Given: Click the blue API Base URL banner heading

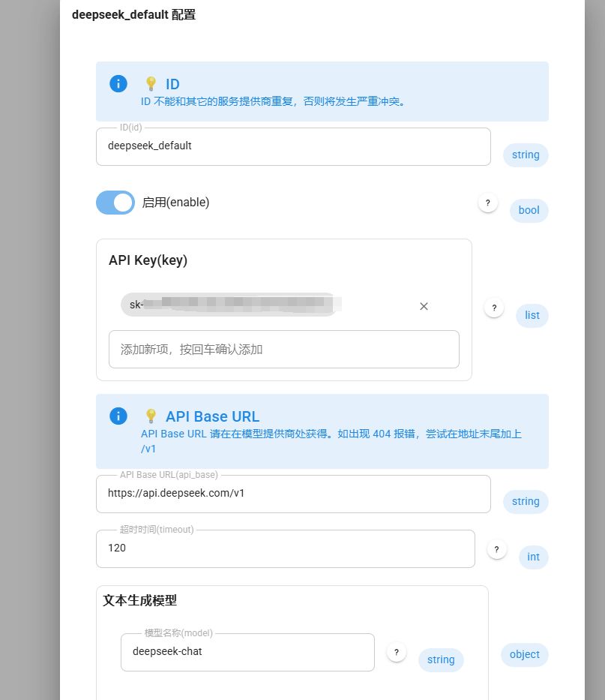Looking at the screenshot, I should [x=212, y=416].
